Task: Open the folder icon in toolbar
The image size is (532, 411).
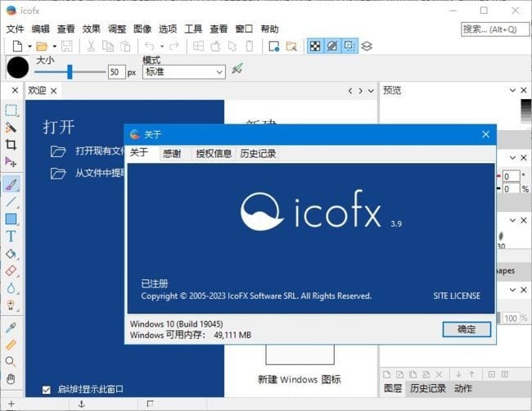Action: pos(42,46)
